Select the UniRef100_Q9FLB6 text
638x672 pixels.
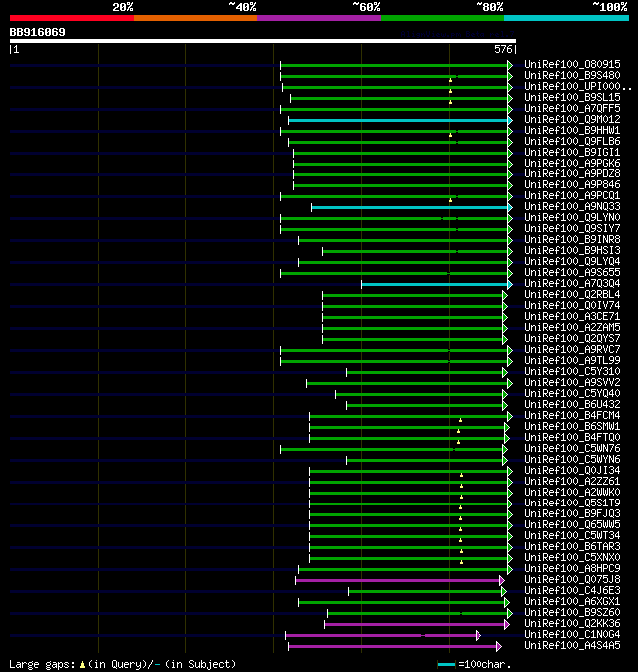coord(572,141)
